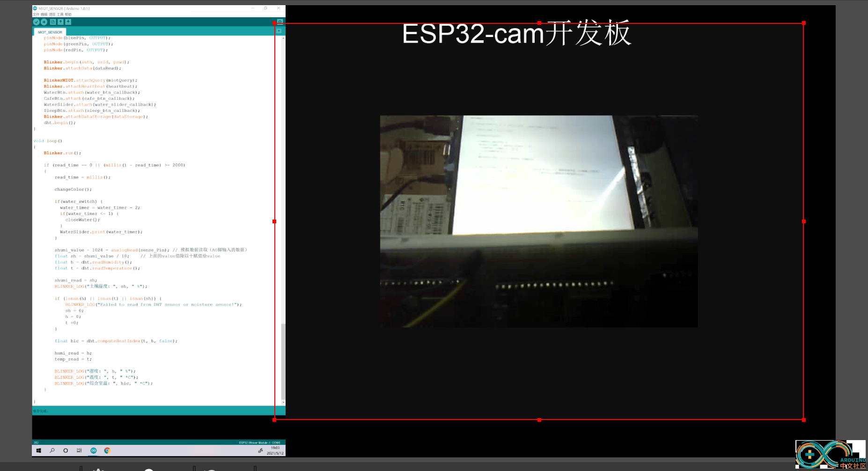Click the 'Blinker.attachHeartbeat(heartbeat);' line
The image size is (868, 471).
90,87
